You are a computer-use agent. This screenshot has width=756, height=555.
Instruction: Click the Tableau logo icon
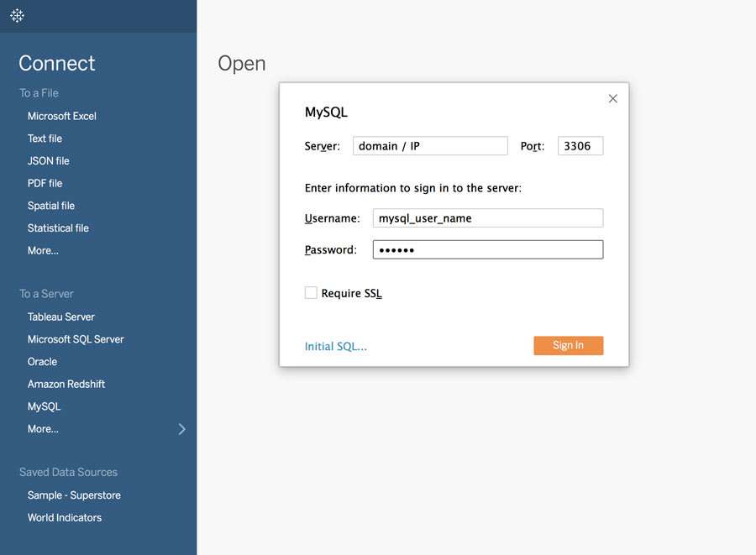[x=17, y=15]
